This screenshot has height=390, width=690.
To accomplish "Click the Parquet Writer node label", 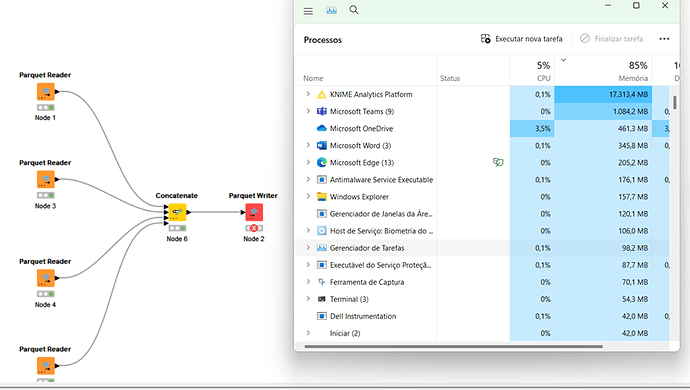I will coord(253,195).
